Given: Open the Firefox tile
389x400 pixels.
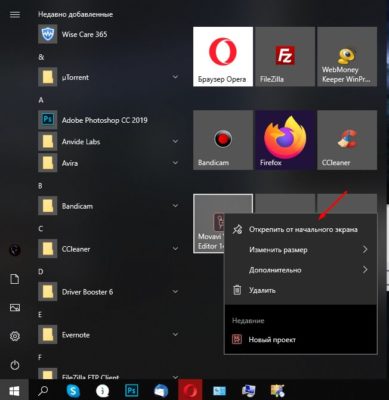Looking at the screenshot, I should tap(285, 140).
